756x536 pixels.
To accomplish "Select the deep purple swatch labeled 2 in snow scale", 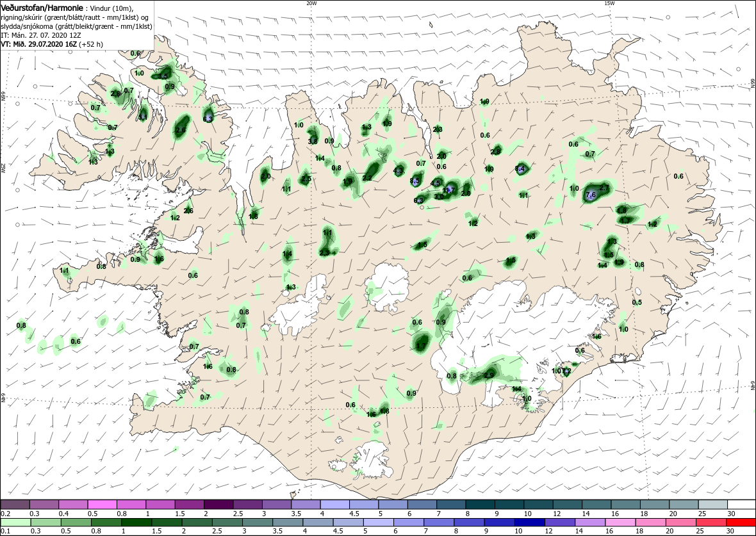I will (218, 504).
